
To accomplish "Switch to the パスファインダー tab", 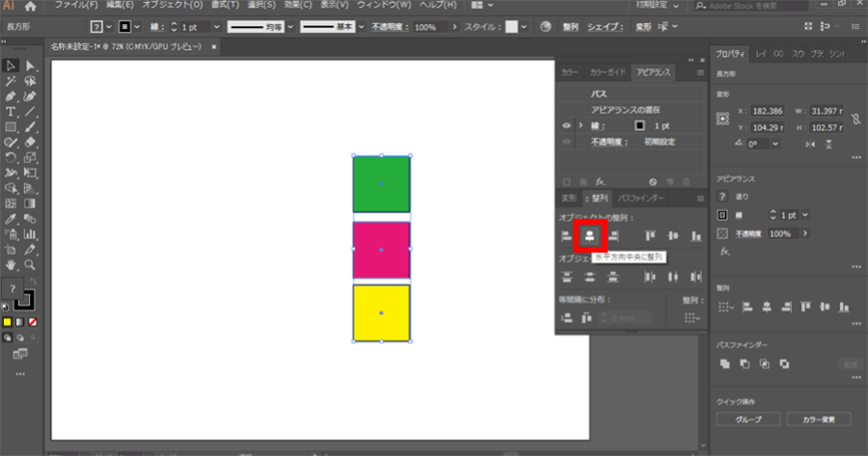I will [640, 198].
